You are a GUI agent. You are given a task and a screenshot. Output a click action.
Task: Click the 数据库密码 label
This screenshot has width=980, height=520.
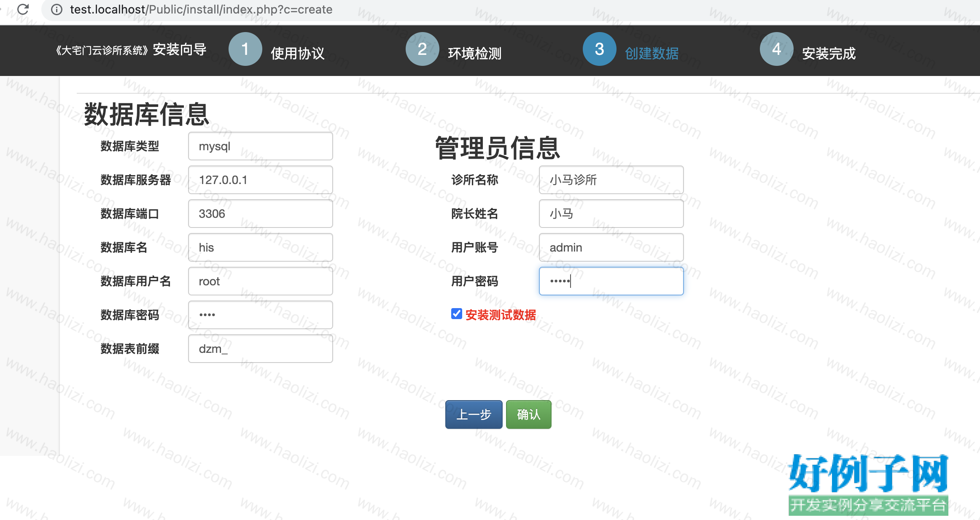click(x=130, y=315)
